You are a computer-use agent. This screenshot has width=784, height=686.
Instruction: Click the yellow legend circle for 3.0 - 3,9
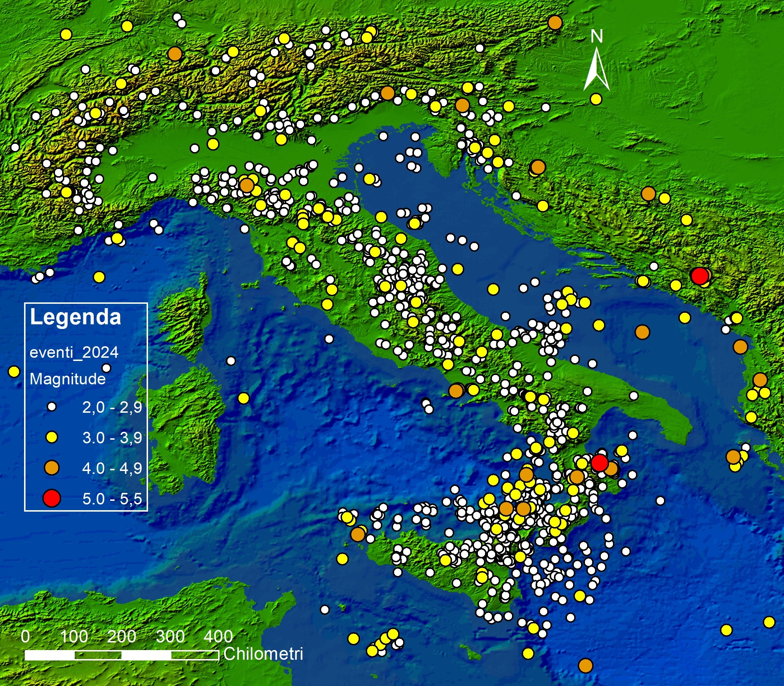(52, 437)
